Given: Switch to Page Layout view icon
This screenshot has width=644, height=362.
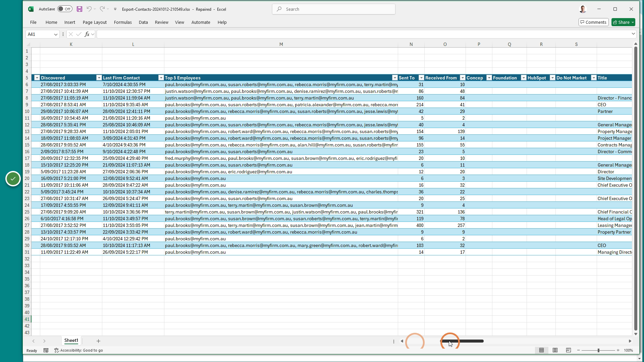Looking at the screenshot, I should click(555, 350).
